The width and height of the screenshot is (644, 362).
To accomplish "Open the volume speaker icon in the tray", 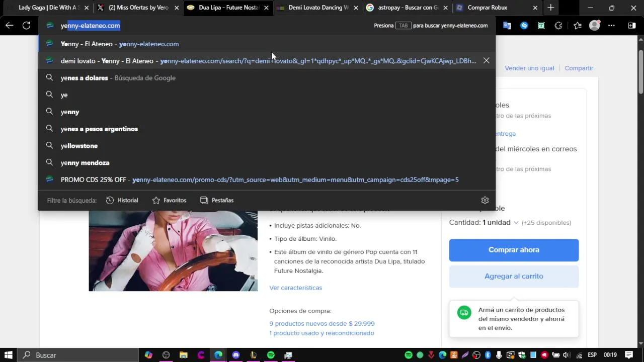I will (x=567, y=355).
